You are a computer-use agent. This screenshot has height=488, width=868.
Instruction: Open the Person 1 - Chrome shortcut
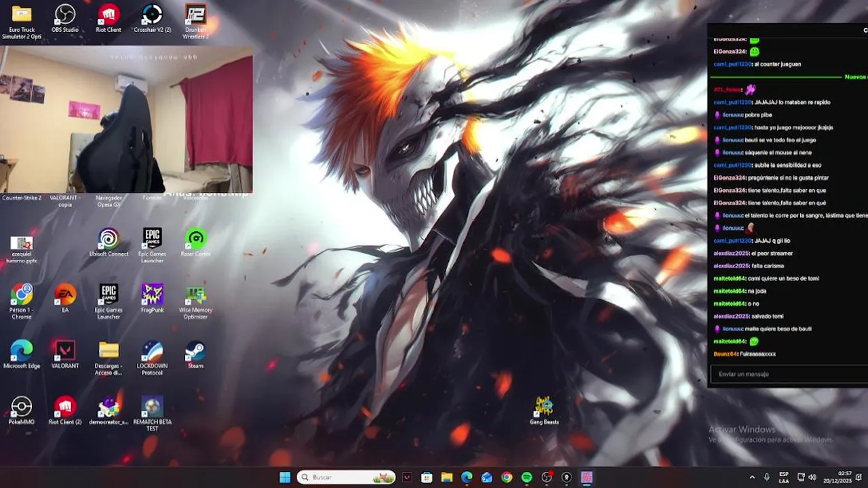click(x=22, y=302)
